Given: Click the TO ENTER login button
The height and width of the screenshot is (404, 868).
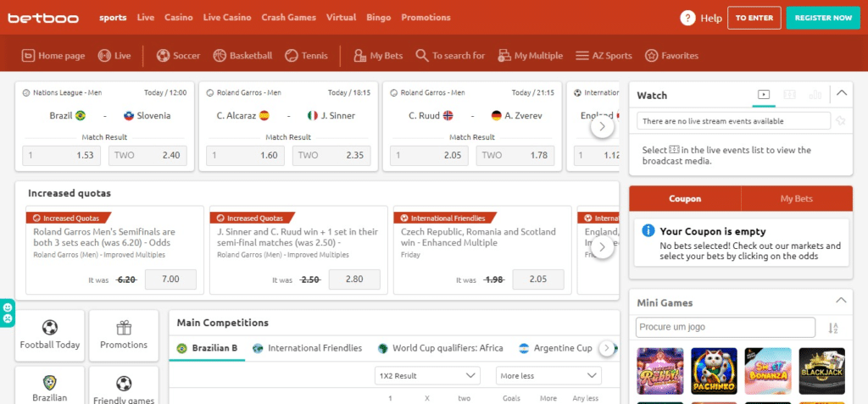Looking at the screenshot, I should click(x=754, y=18).
